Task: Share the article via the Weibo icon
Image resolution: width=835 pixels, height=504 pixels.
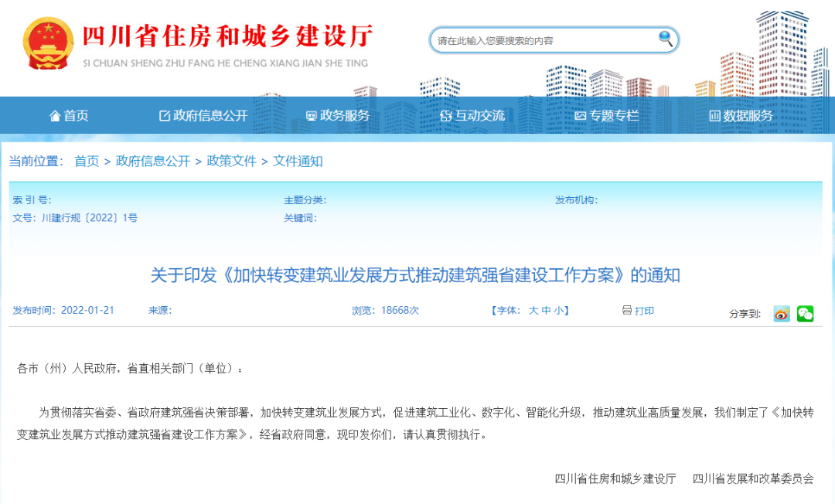Action: [781, 313]
